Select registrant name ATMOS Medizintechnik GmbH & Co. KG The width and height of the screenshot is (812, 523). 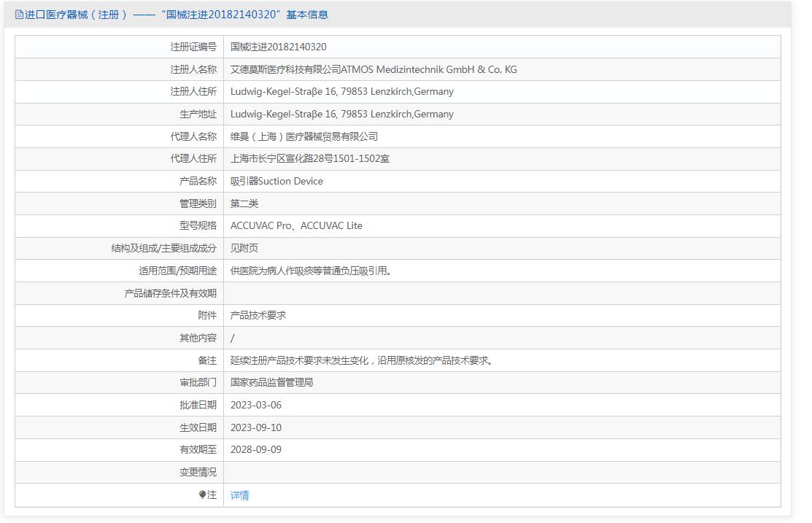(x=429, y=69)
